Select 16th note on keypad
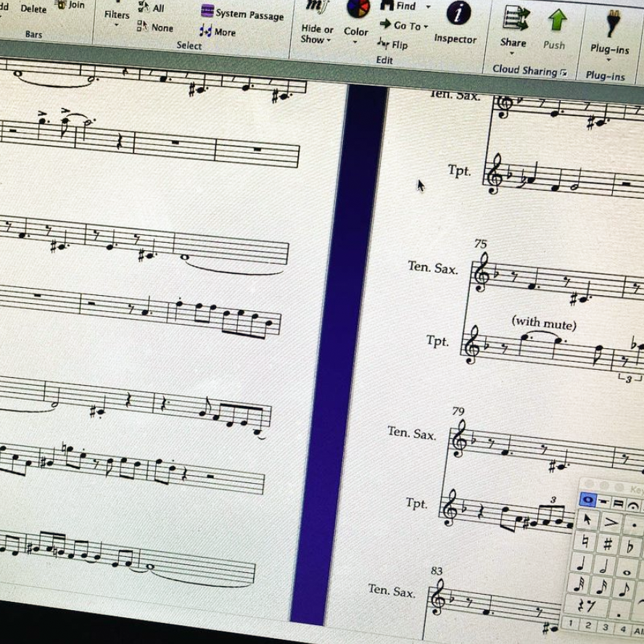 pos(601,587)
